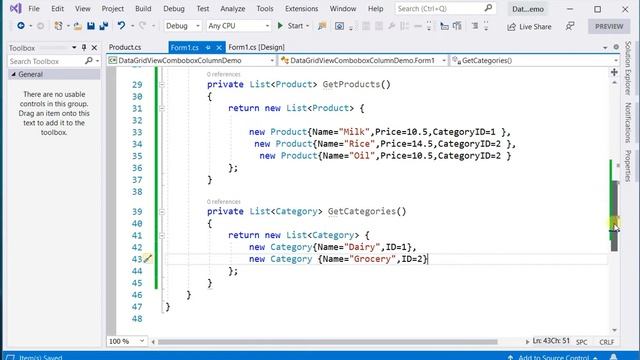Screen dimensions: 640x360
Task: Click the Navigate Backward arrow button
Action: pos(20,26)
